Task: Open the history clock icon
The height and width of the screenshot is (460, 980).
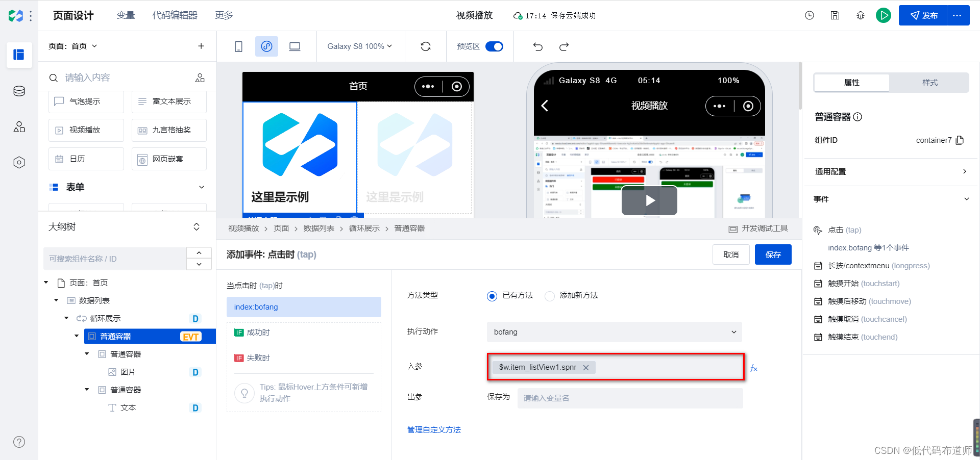Action: click(810, 15)
